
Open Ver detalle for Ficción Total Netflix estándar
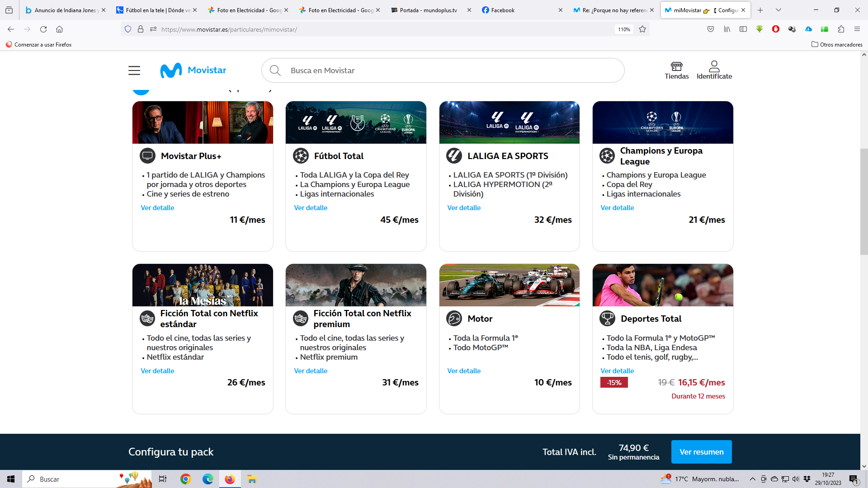(x=157, y=371)
